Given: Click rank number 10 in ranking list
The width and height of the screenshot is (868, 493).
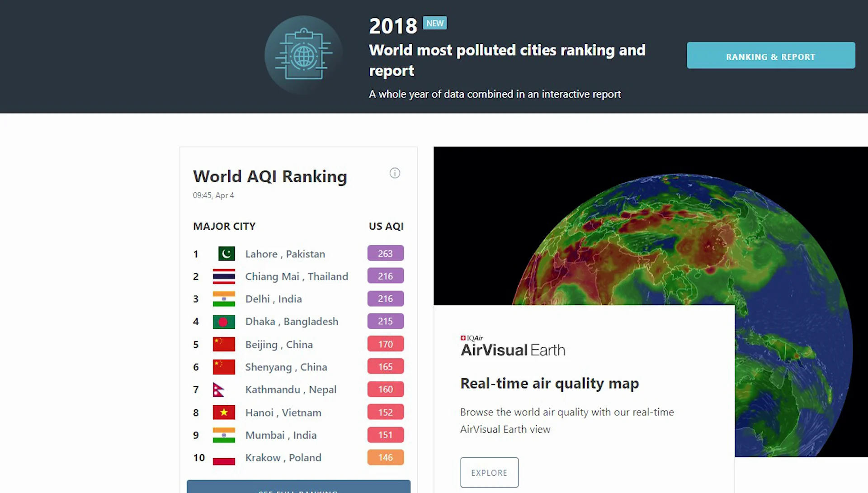Looking at the screenshot, I should coord(199,458).
